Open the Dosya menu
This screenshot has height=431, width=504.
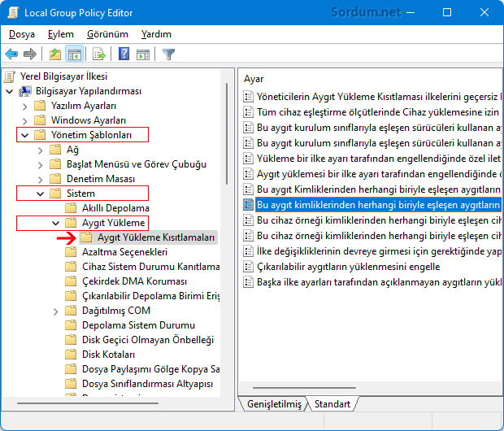coord(21,34)
